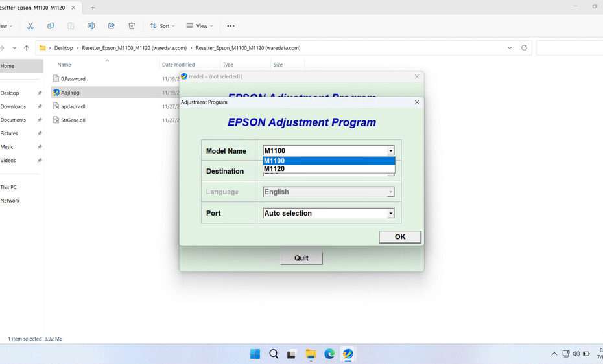603x364 pixels.
Task: Click Epson AdjProg icon on taskbar
Action: tap(348, 354)
